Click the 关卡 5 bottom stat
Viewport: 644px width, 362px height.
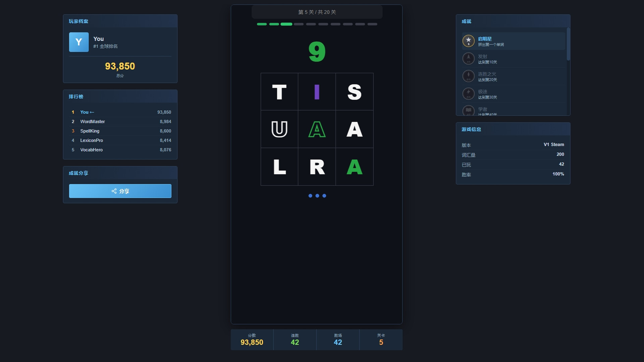[381, 340]
